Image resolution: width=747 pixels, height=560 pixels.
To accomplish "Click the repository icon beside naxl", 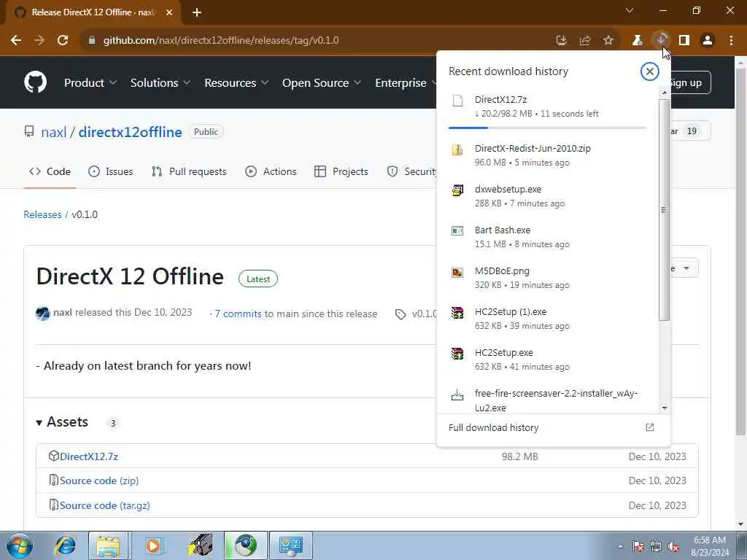I will [x=29, y=131].
